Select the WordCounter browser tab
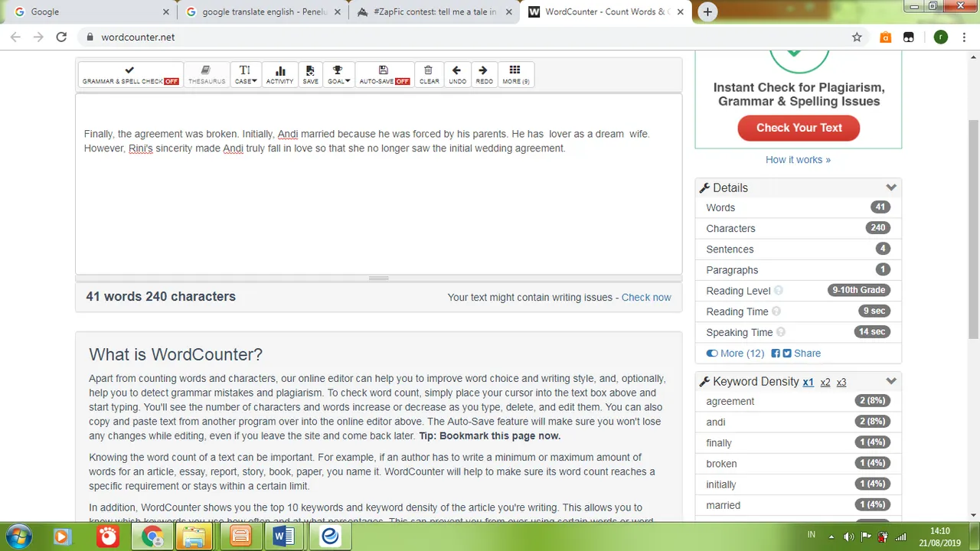This screenshot has width=980, height=551. coord(606,12)
